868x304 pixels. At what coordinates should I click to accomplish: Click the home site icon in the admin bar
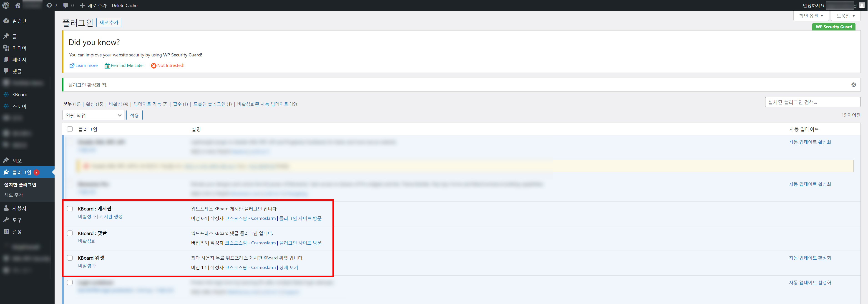pos(18,5)
